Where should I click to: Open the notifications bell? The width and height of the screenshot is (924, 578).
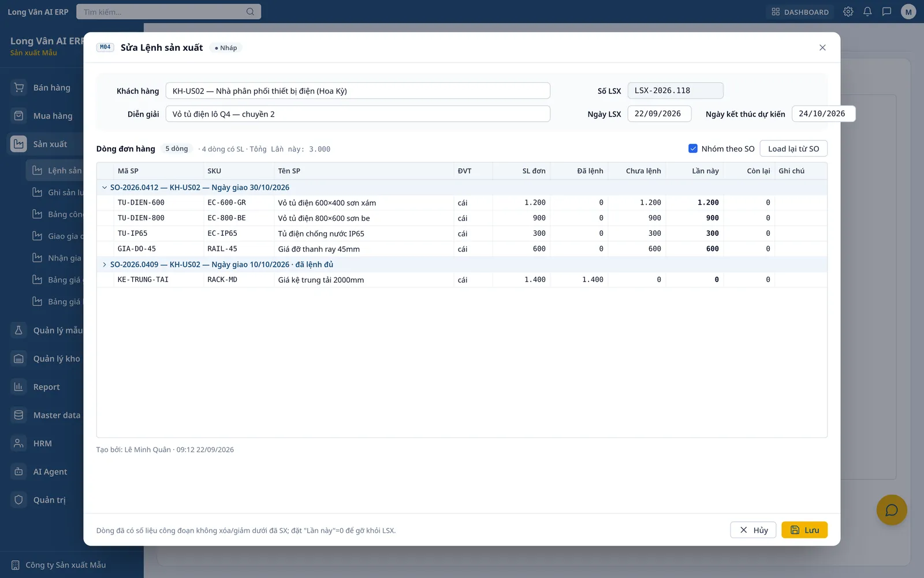[x=867, y=12]
